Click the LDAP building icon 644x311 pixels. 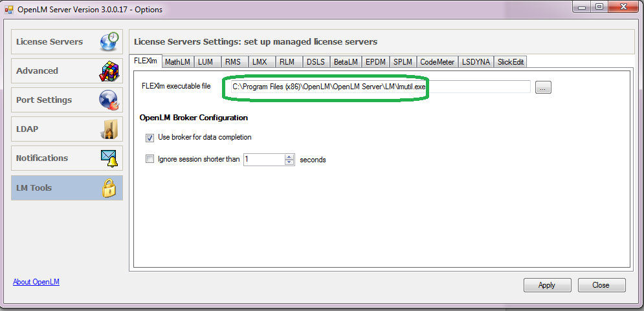click(x=109, y=129)
